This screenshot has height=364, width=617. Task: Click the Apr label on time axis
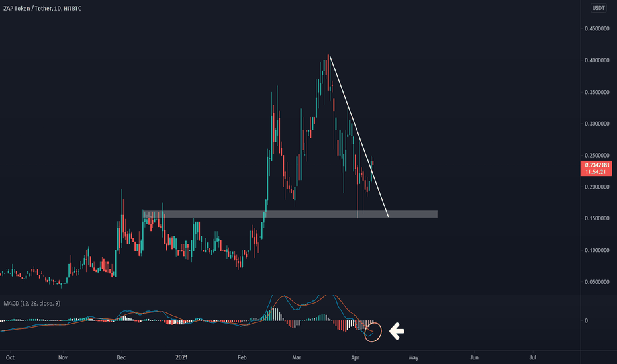[355, 357]
